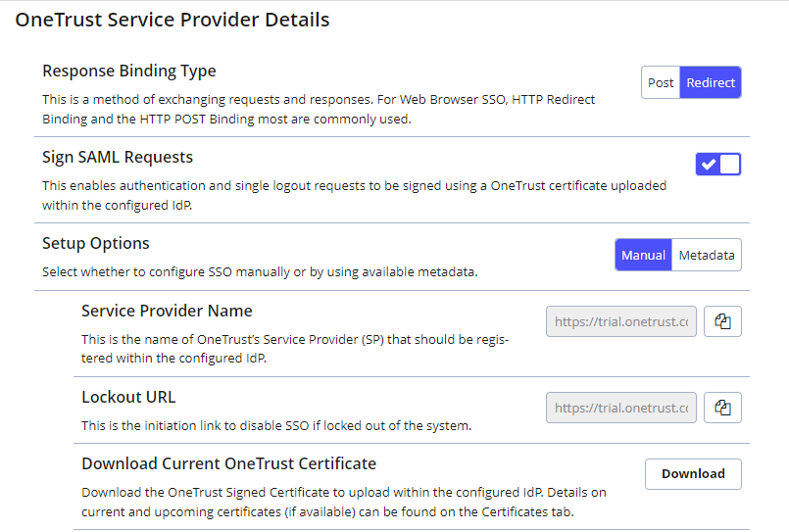Click the Lockout URL input field
789x532 pixels.
[x=621, y=408]
